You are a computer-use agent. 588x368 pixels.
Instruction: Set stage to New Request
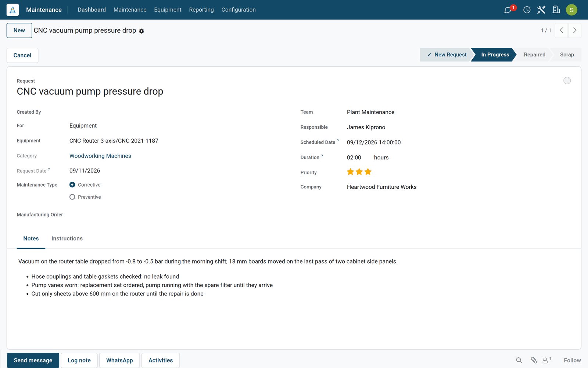tap(447, 54)
